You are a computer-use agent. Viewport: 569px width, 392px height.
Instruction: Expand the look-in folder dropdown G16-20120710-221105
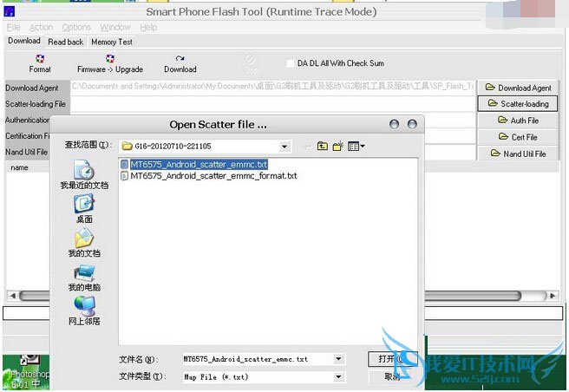pyautogui.click(x=284, y=147)
